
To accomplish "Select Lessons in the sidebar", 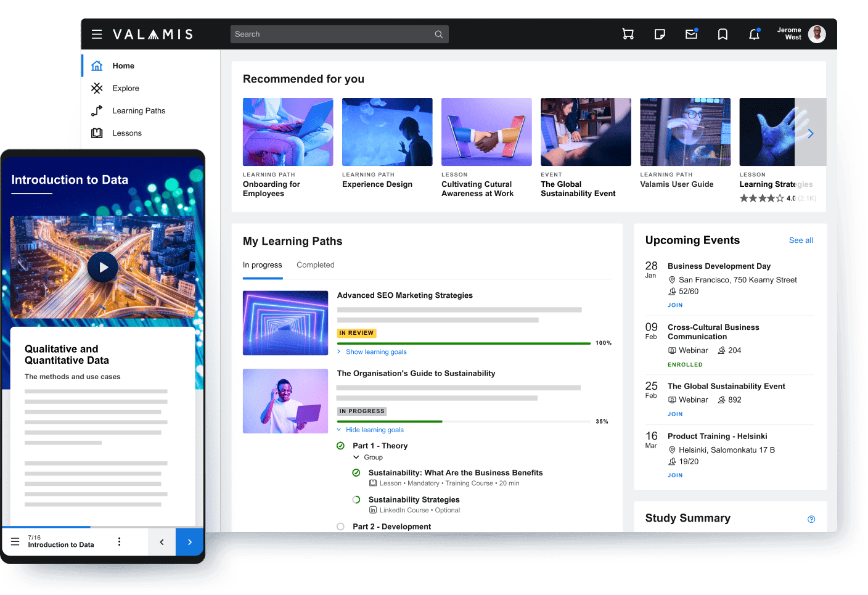I will 127,133.
